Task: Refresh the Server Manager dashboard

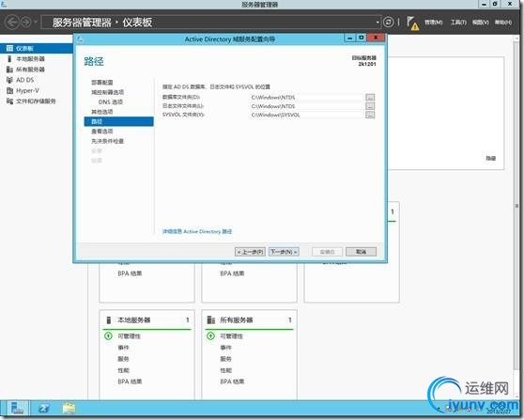Action: (x=388, y=23)
